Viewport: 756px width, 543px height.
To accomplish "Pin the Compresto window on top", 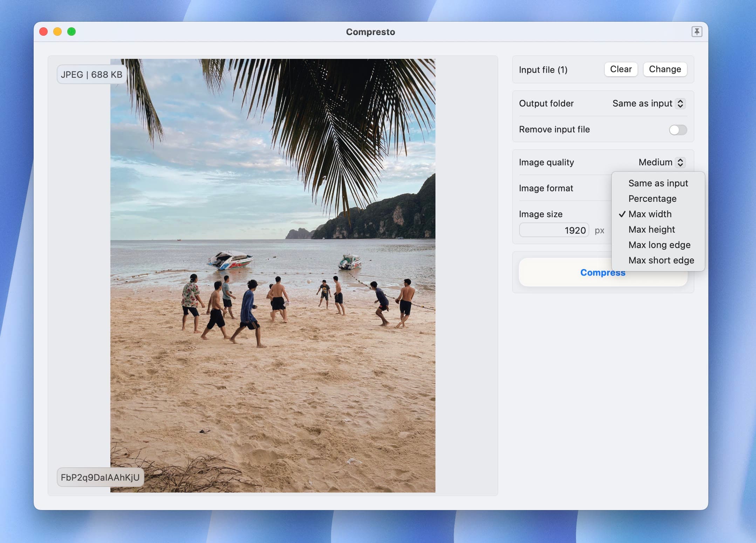I will [697, 32].
